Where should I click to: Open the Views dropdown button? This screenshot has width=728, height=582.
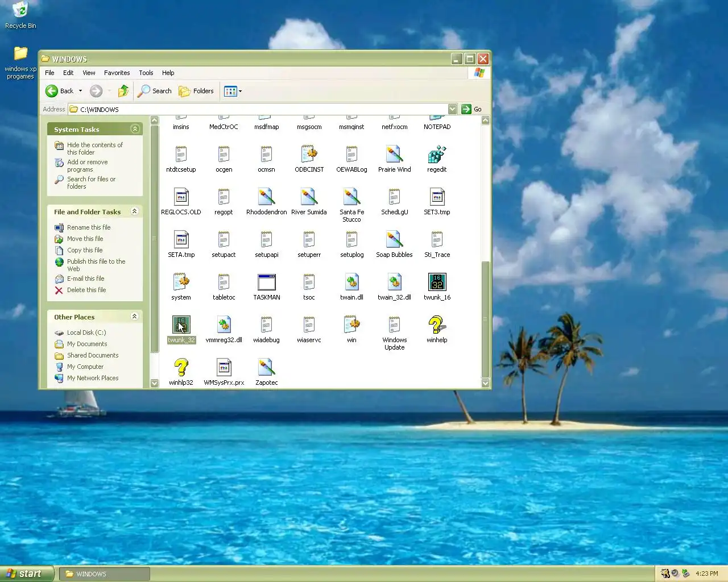coord(233,91)
